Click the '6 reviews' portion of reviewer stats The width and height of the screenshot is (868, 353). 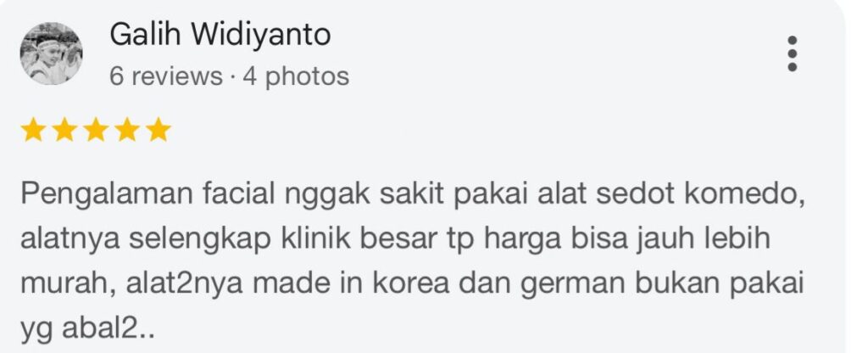pyautogui.click(x=165, y=76)
